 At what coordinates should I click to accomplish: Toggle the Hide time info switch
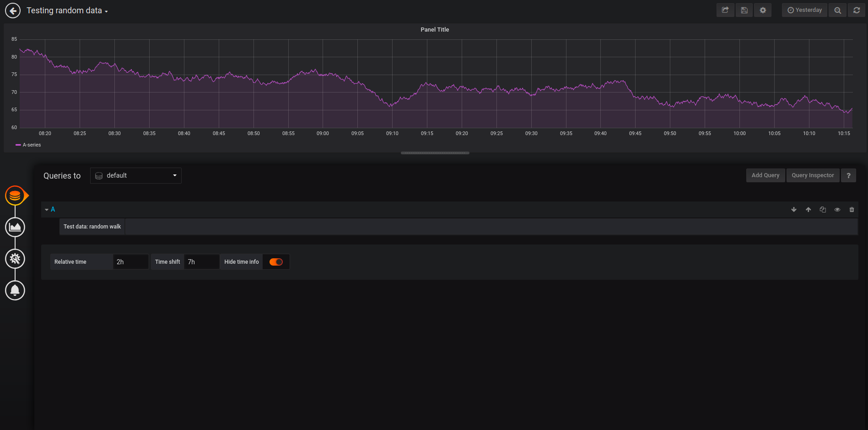click(x=276, y=261)
